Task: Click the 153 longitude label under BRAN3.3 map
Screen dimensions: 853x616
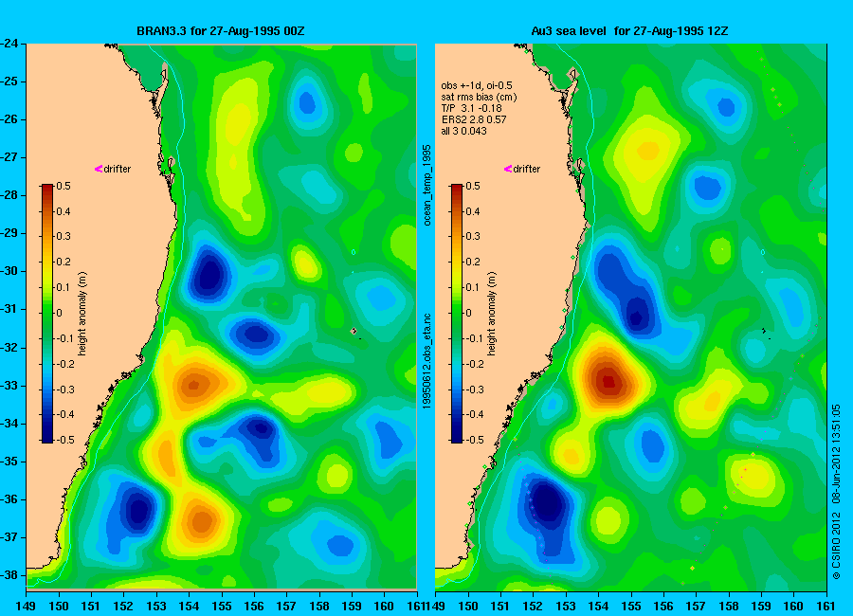Action: (156, 606)
